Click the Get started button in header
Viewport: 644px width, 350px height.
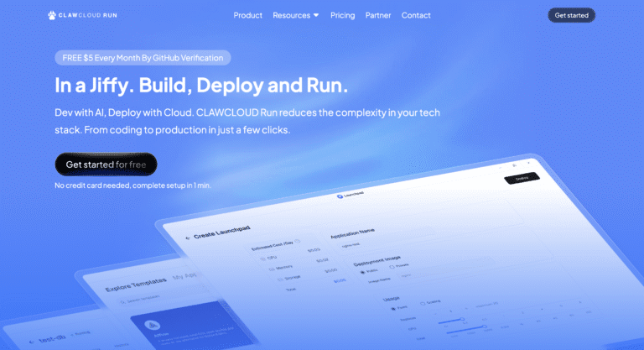point(571,15)
